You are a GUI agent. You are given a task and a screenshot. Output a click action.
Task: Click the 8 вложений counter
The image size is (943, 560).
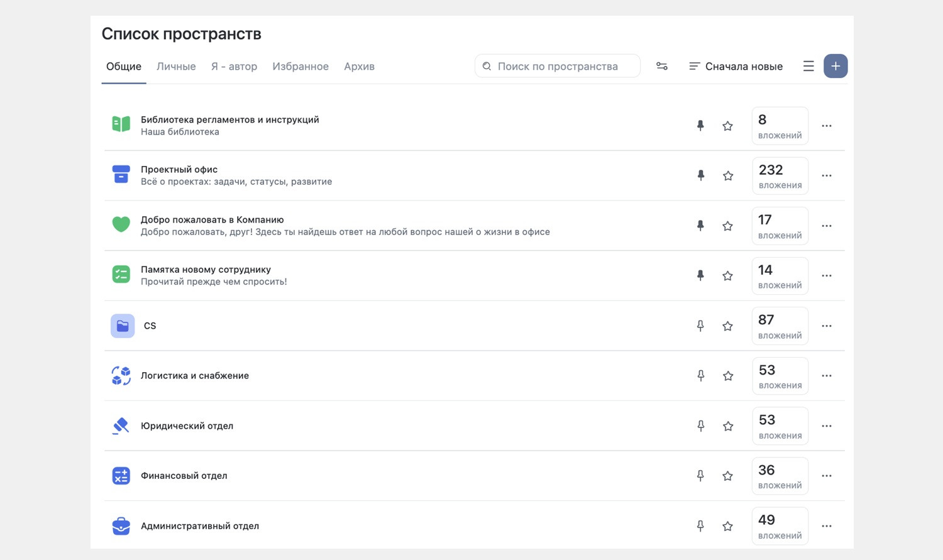point(780,126)
